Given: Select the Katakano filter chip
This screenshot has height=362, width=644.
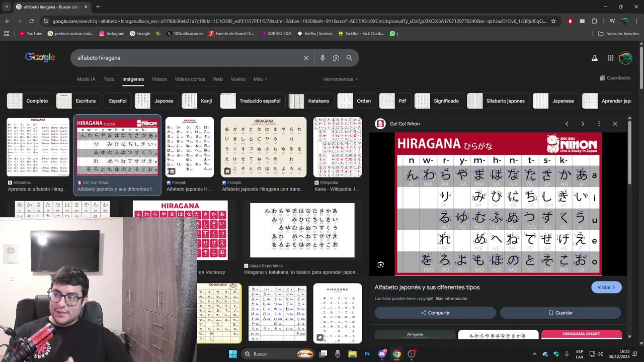Looking at the screenshot, I should (311, 101).
